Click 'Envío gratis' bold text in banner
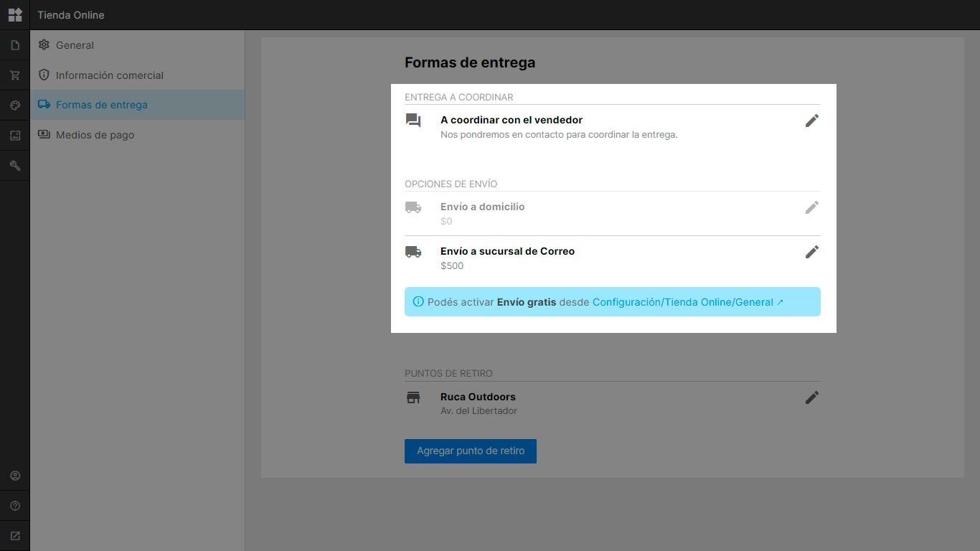Viewport: 980px width, 551px height. [x=527, y=302]
